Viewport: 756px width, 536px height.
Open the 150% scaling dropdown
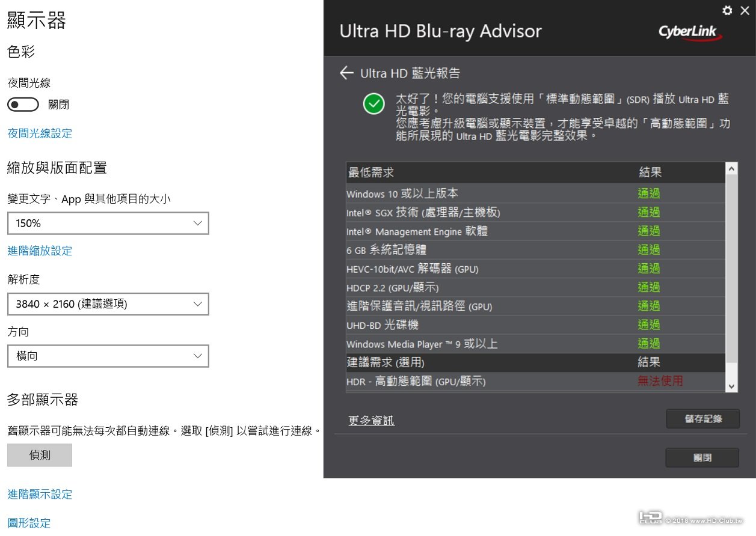(x=108, y=223)
